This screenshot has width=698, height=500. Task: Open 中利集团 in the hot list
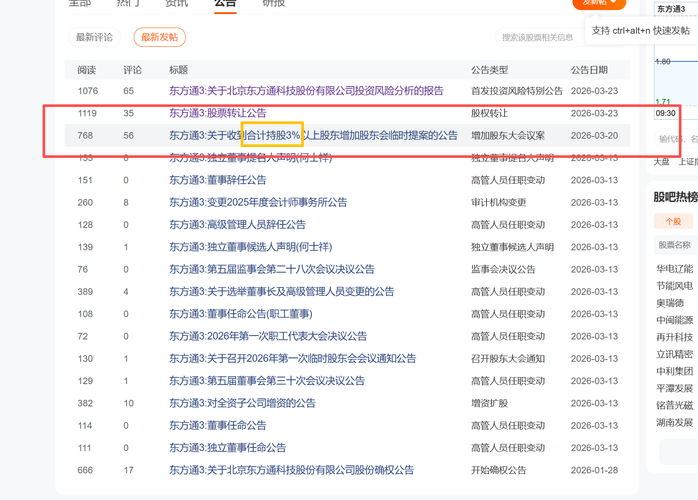click(x=674, y=371)
